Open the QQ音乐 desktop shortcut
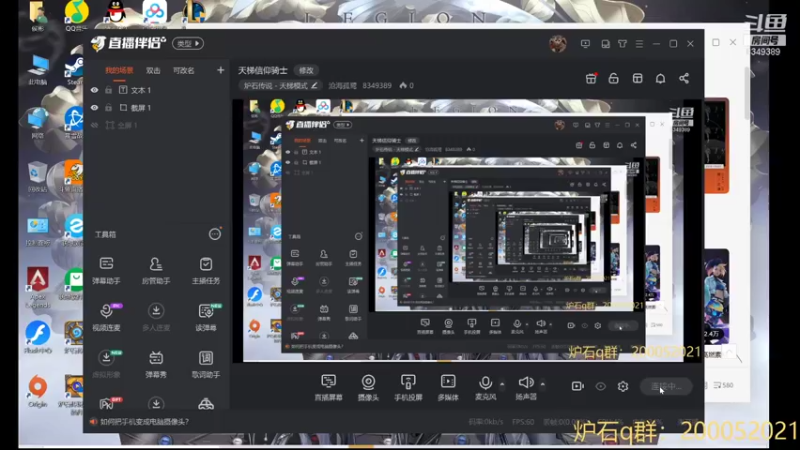 [x=77, y=14]
